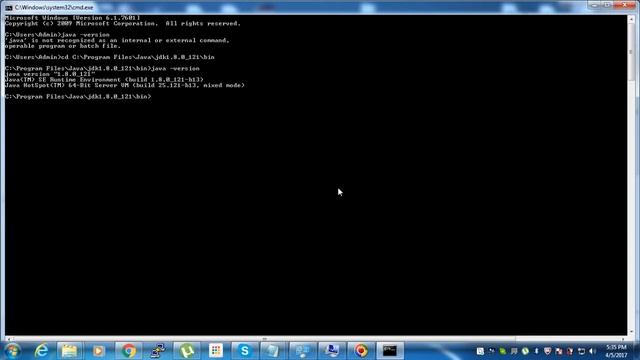Click the colorful grid apps taskbar icon

pos(216,351)
